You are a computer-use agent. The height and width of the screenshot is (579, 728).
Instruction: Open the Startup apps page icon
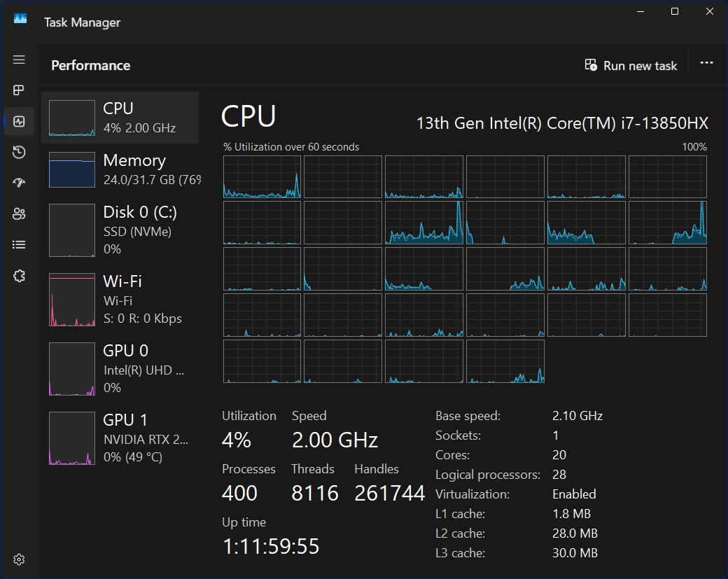[x=19, y=183]
